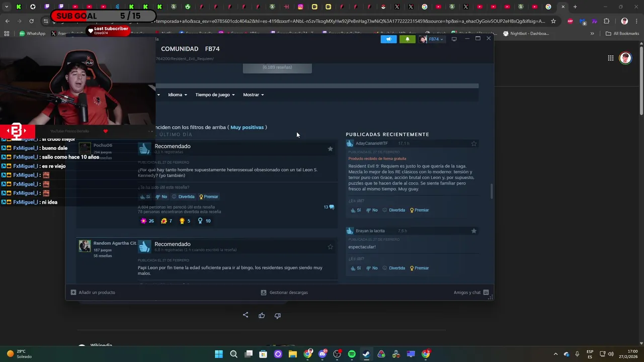Image resolution: width=644 pixels, height=362 pixels.
Task: Open Gestionar descargas in Steam footer
Action: 284,292
